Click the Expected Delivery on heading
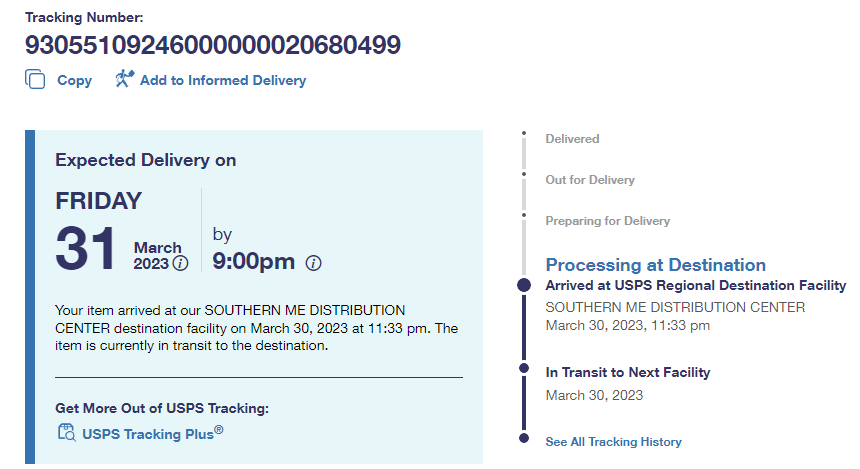Screen dimensions: 860x469 (145, 160)
